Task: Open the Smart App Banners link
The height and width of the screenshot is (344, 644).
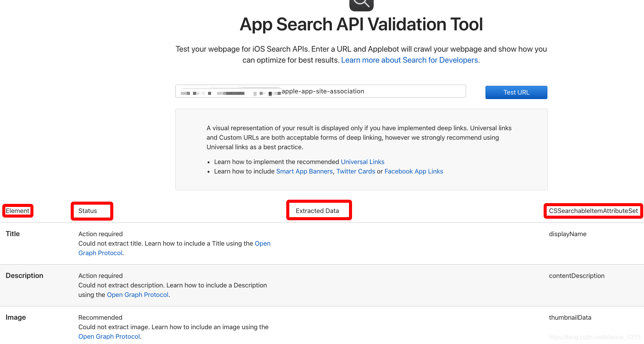Action: pos(305,171)
